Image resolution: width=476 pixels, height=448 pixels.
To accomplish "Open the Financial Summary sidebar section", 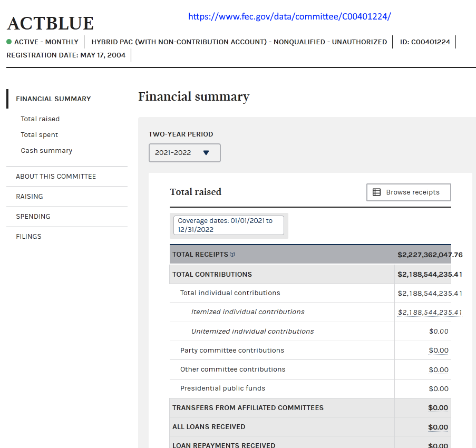I will click(x=53, y=99).
